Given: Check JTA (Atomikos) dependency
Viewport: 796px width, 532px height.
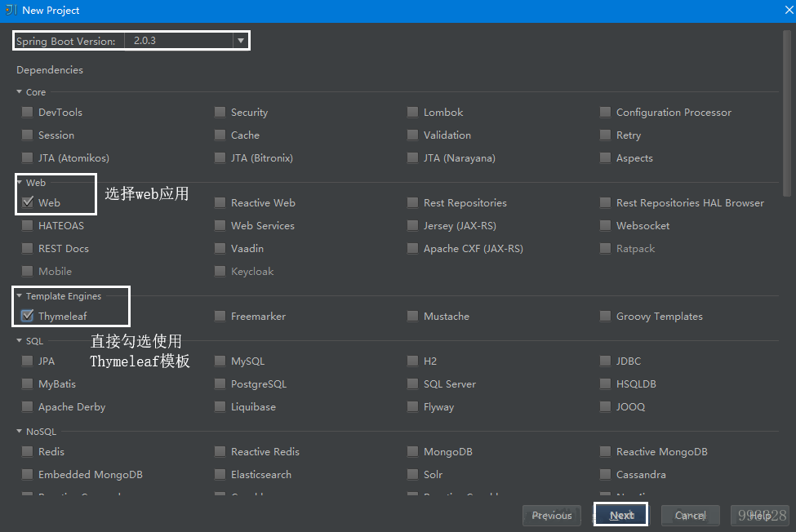Looking at the screenshot, I should 28,157.
